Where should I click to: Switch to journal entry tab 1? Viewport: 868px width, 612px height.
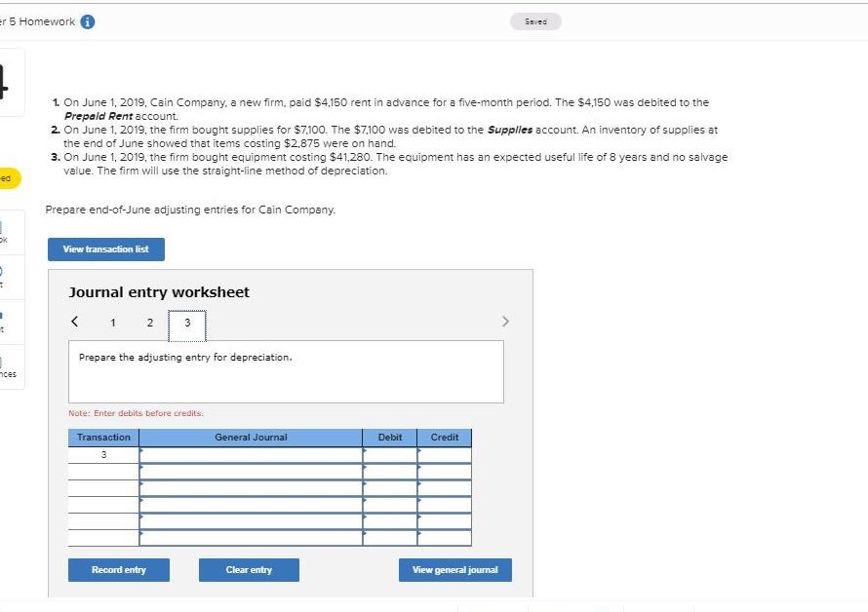[x=113, y=323]
